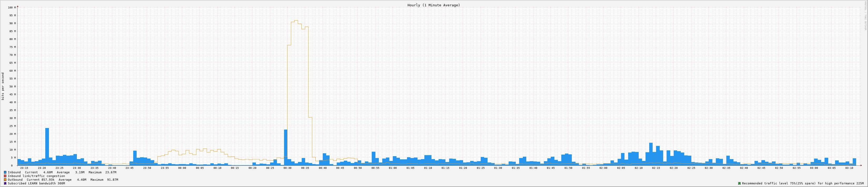Select the 00:30 time axis label
This screenshot has width=868, height=187.
coord(287,168)
